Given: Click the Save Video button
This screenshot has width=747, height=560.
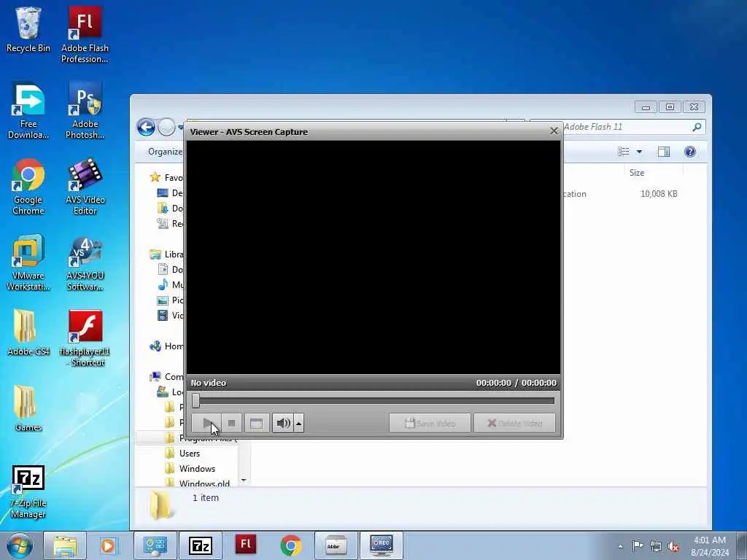Looking at the screenshot, I should point(430,423).
